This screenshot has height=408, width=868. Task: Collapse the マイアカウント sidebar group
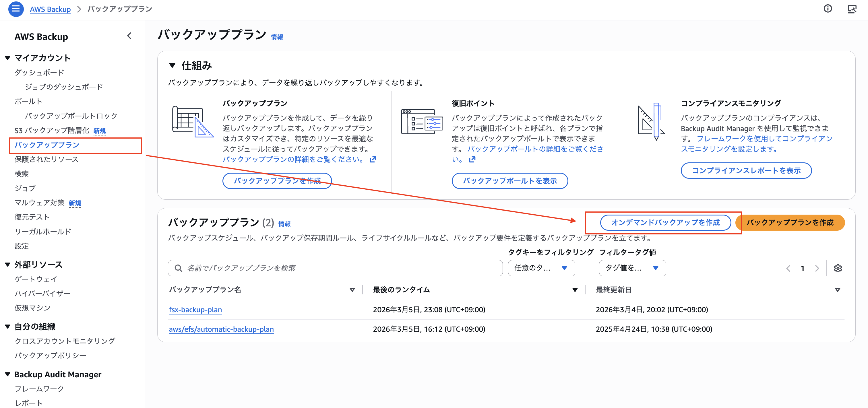click(x=8, y=58)
